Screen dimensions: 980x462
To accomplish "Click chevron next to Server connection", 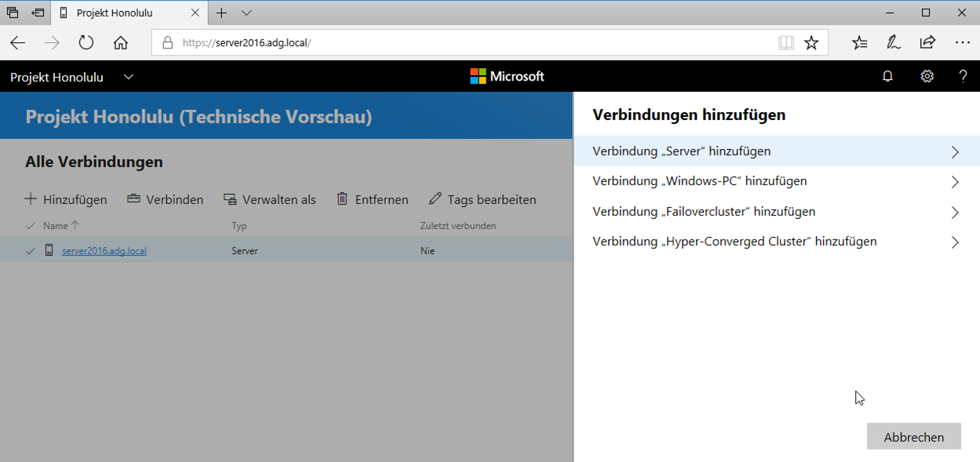I will [x=955, y=152].
